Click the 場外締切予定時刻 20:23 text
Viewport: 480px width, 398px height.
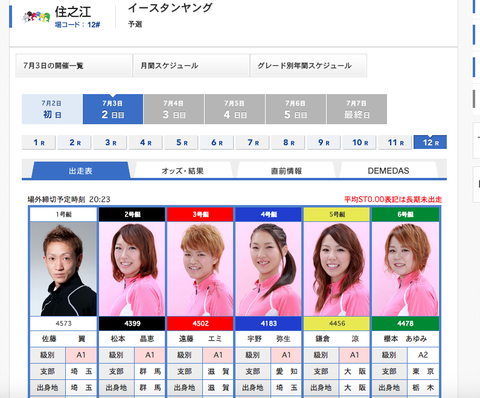(69, 199)
